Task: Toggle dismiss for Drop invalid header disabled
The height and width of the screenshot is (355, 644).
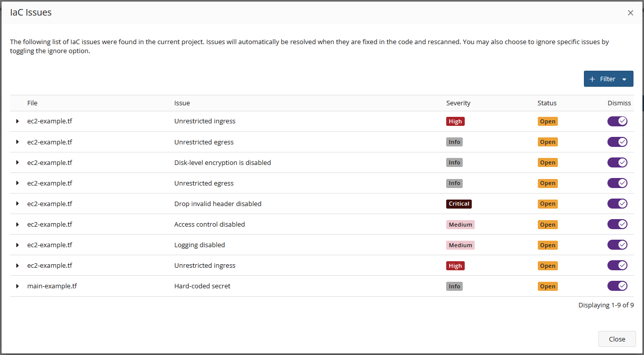Action: coord(617,204)
